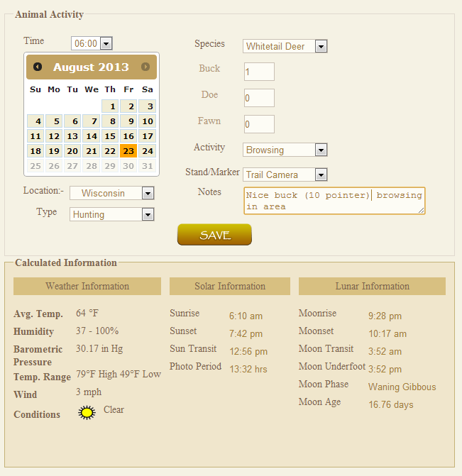Select August 22 on calendar
The image size is (462, 476).
pos(110,151)
